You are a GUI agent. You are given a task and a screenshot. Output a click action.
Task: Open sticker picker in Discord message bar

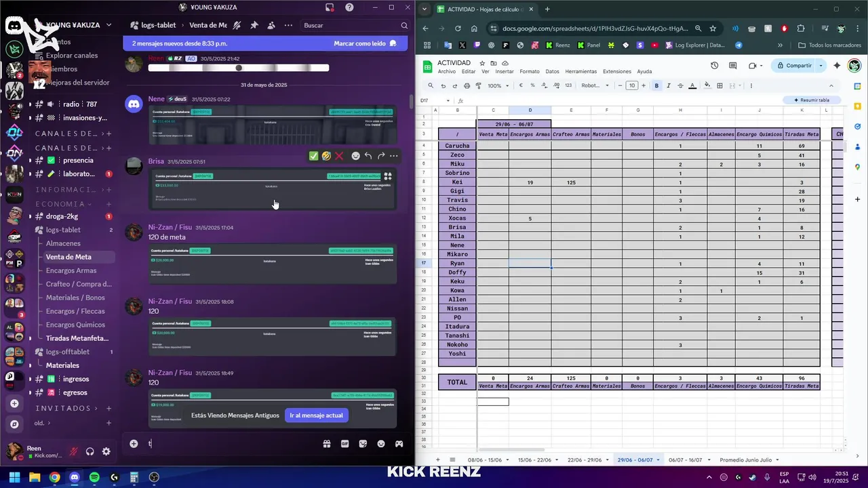363,444
